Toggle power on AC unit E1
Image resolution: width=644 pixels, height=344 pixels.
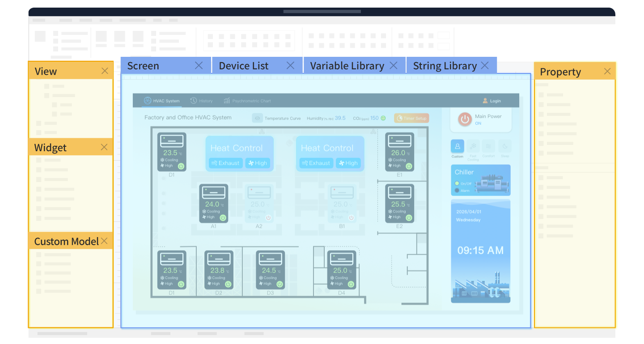click(x=409, y=166)
